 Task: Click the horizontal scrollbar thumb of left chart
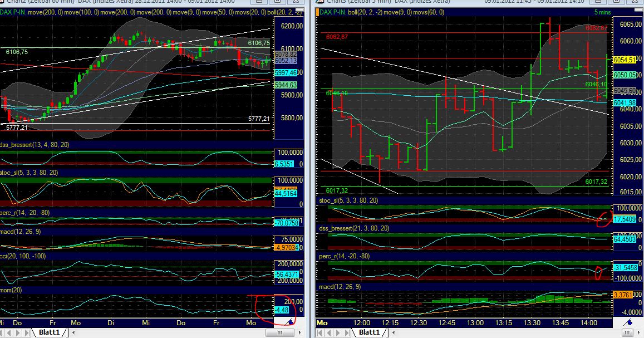coord(279,332)
